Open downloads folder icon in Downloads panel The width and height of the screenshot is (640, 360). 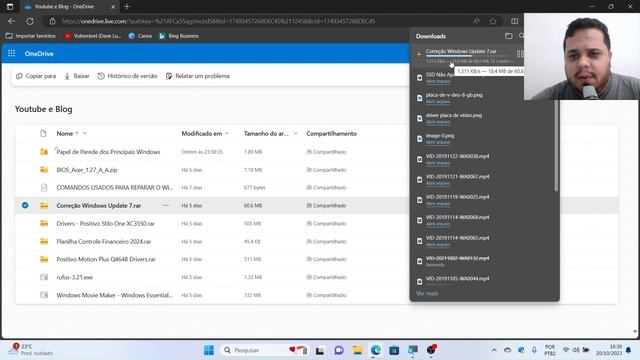509,36
